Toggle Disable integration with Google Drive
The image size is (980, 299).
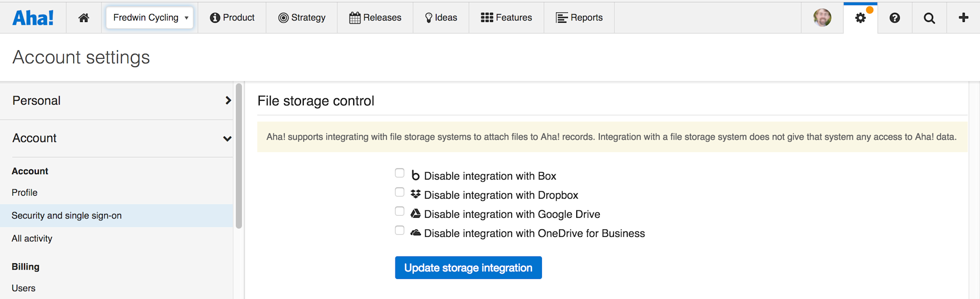[400, 211]
